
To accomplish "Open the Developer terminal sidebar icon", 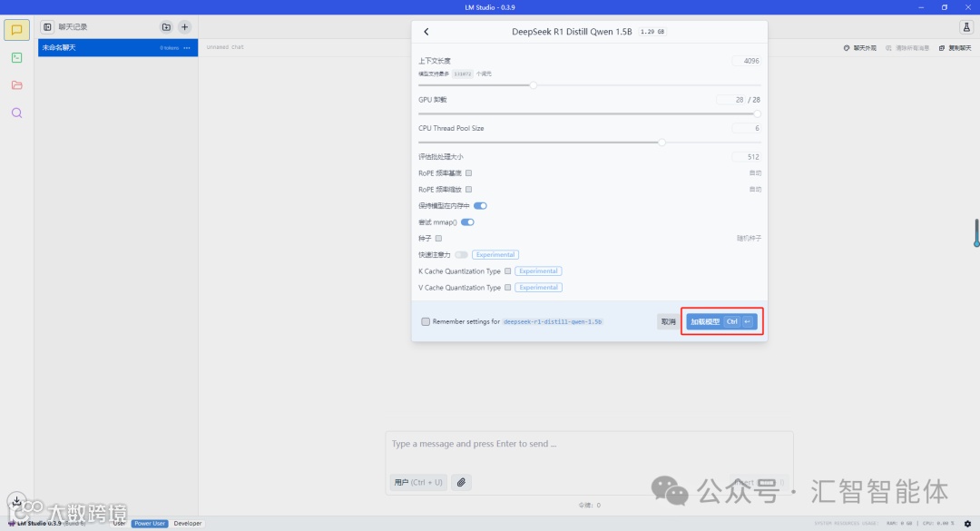I will point(17,57).
